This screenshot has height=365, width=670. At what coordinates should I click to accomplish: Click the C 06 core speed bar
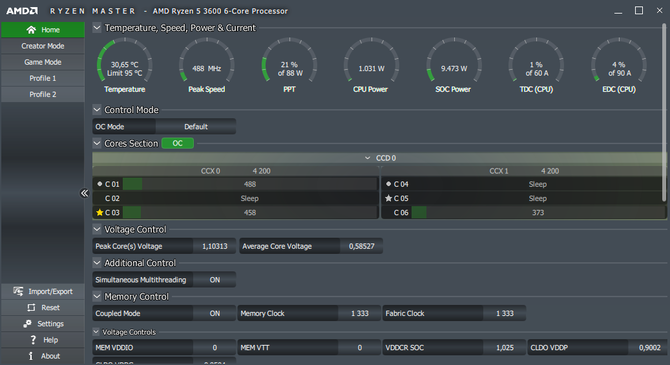coord(538,212)
